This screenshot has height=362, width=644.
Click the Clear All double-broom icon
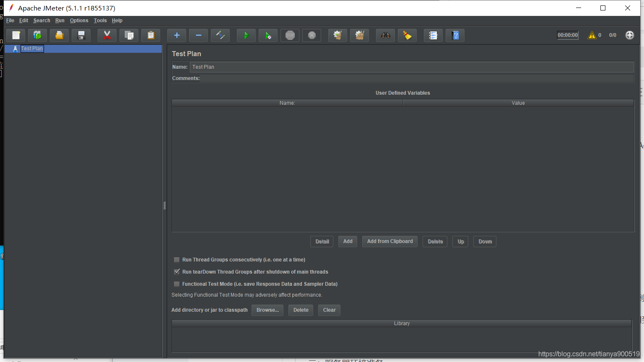click(360, 35)
